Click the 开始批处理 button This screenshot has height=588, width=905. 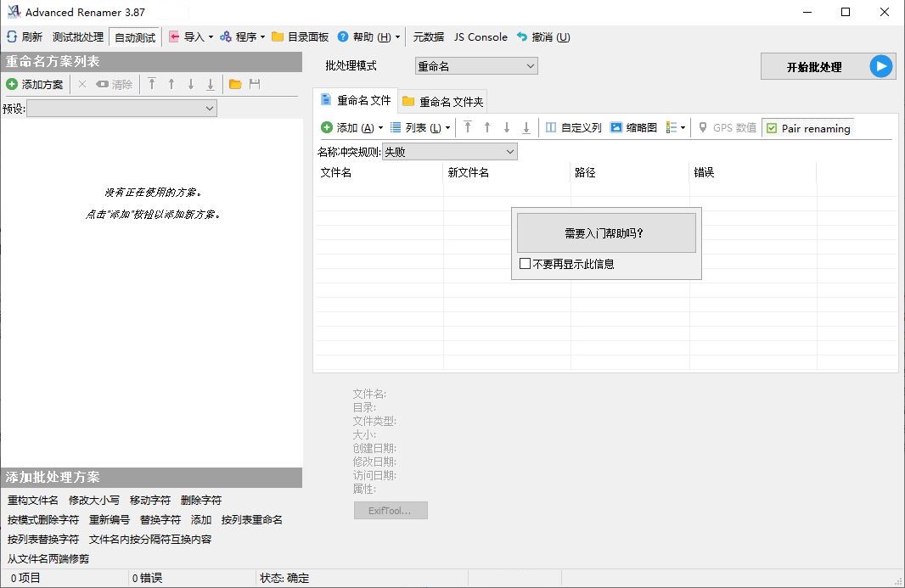[x=829, y=66]
